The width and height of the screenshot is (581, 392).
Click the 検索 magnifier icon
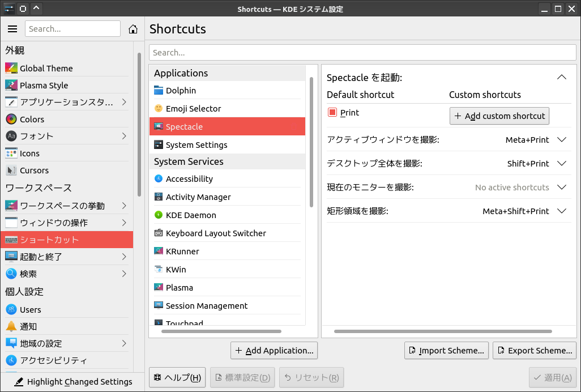[11, 274]
